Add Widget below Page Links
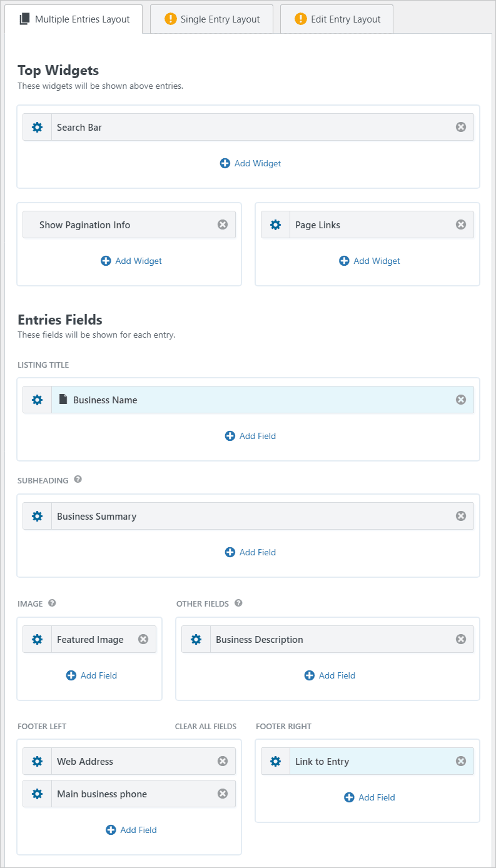Viewport: 496px width, 868px height. point(370,261)
